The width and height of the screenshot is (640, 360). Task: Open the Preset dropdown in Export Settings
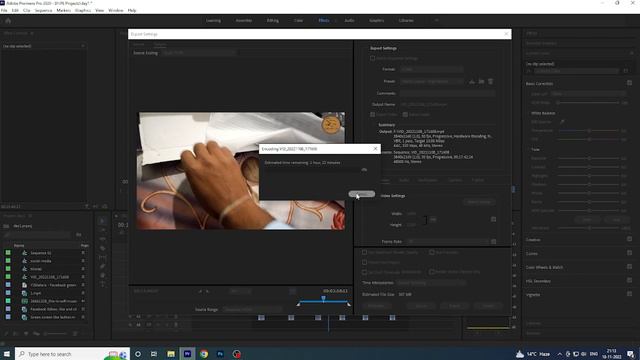pos(431,82)
